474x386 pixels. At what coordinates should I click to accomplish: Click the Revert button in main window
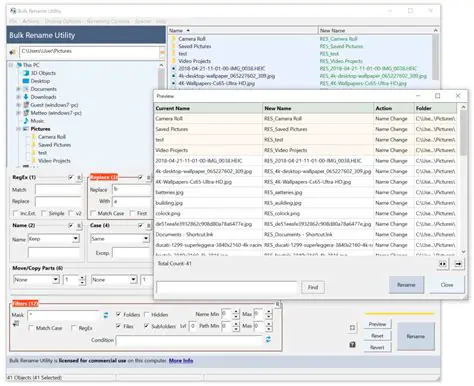pos(377,347)
